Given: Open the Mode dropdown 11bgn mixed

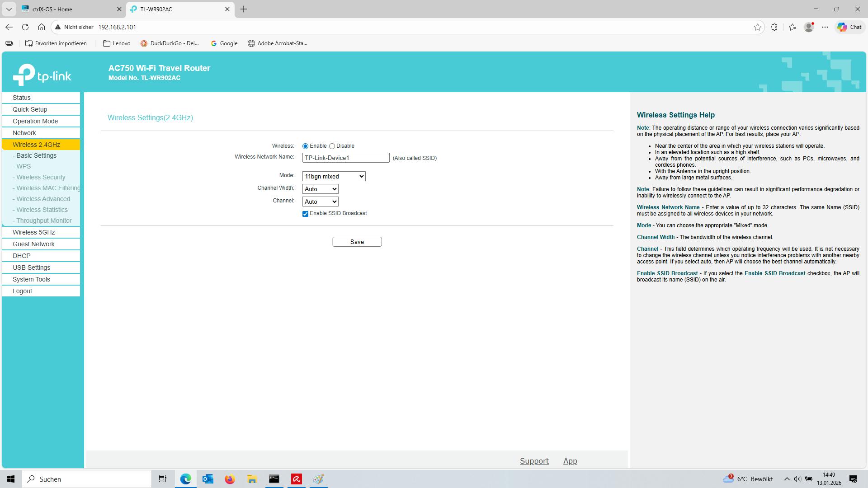Looking at the screenshot, I should tap(334, 176).
